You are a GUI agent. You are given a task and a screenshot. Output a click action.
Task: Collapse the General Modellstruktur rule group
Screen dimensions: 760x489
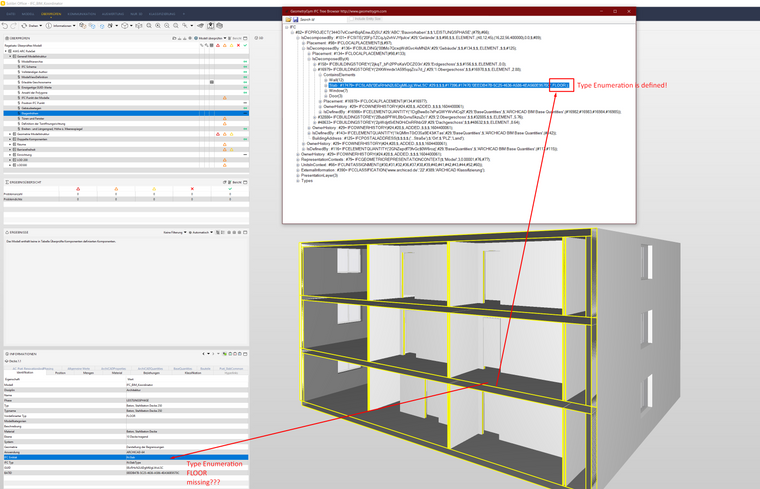click(10, 56)
